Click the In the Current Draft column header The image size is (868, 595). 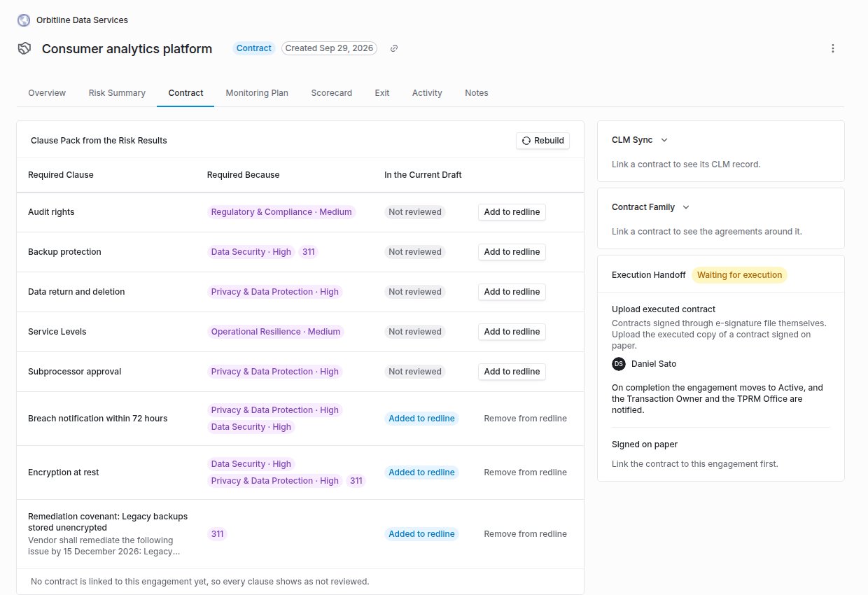coord(423,175)
